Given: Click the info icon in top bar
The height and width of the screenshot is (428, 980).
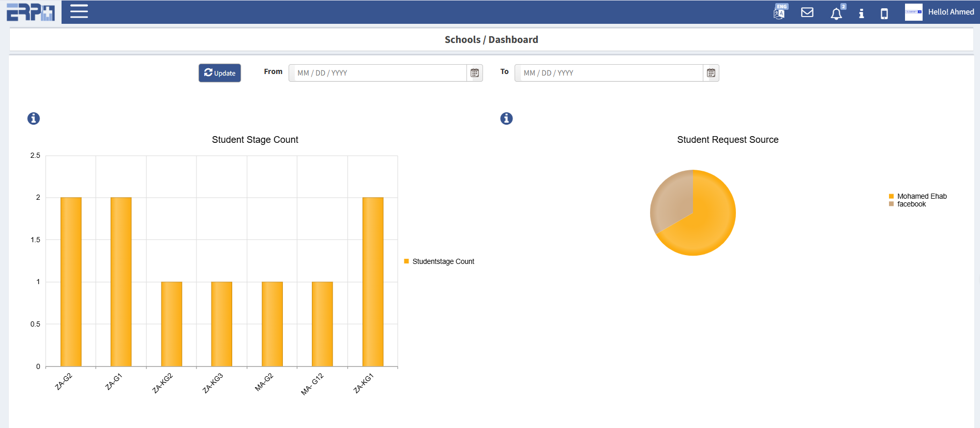Looking at the screenshot, I should point(861,13).
